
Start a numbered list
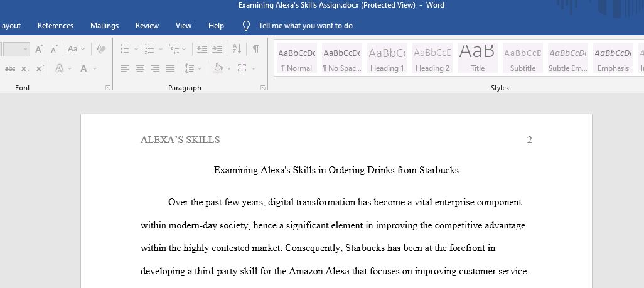coord(149,49)
